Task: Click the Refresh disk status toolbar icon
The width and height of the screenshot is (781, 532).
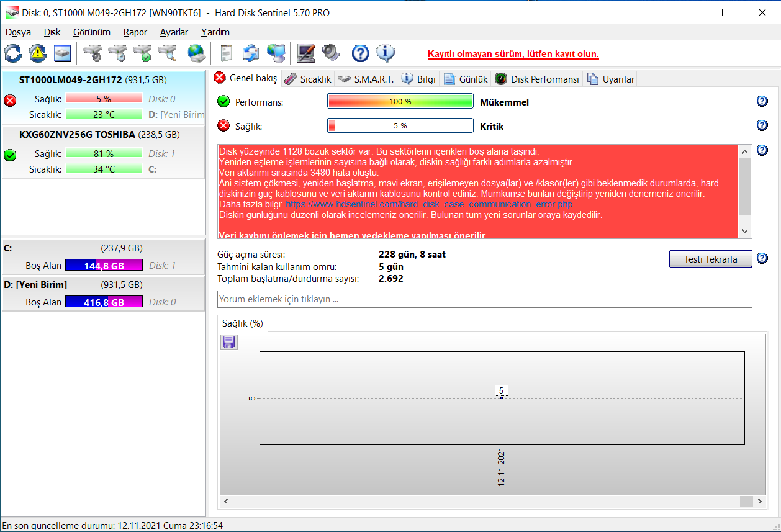Action: pyautogui.click(x=13, y=53)
